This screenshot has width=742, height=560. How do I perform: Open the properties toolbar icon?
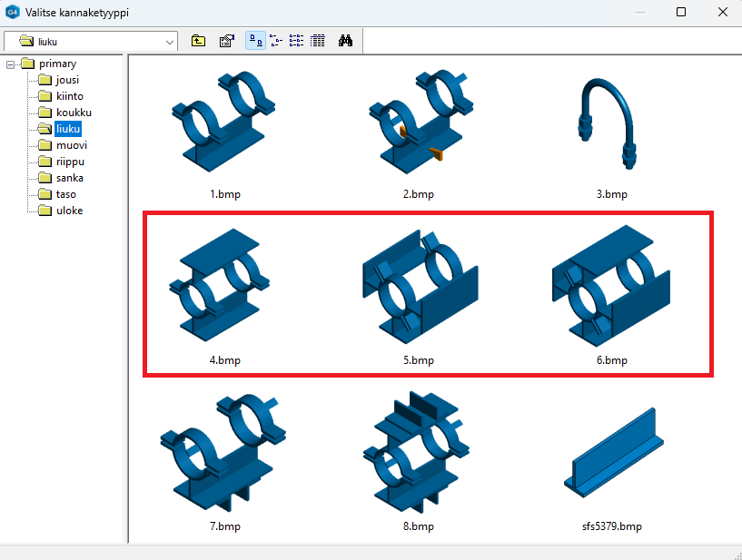pos(227,41)
